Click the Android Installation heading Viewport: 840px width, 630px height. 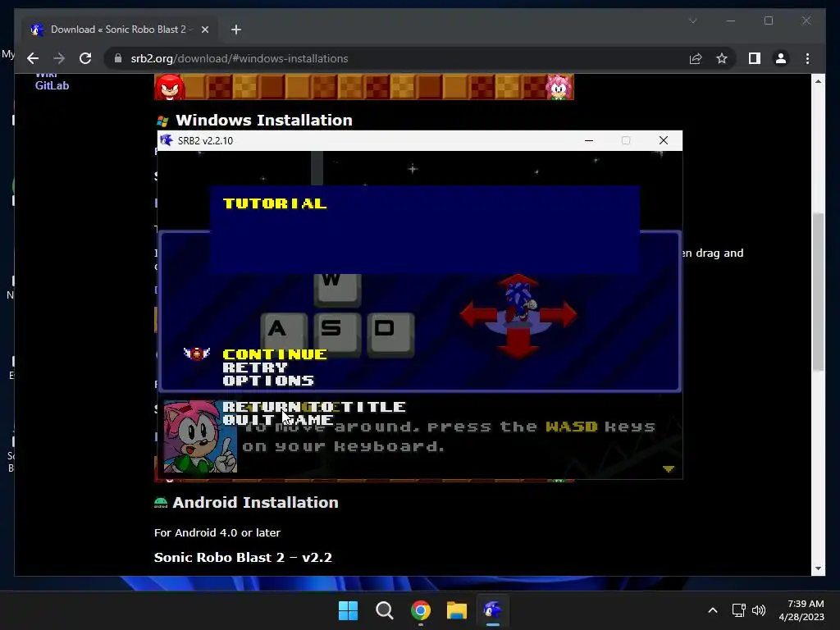256,503
